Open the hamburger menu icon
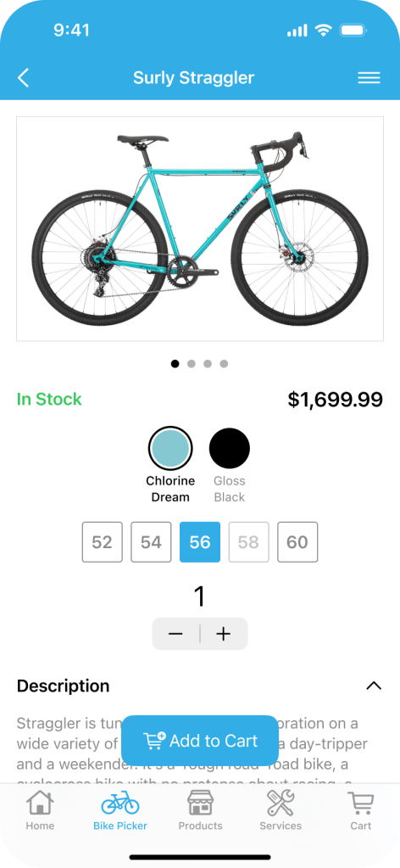This screenshot has width=400, height=868. coord(369,78)
